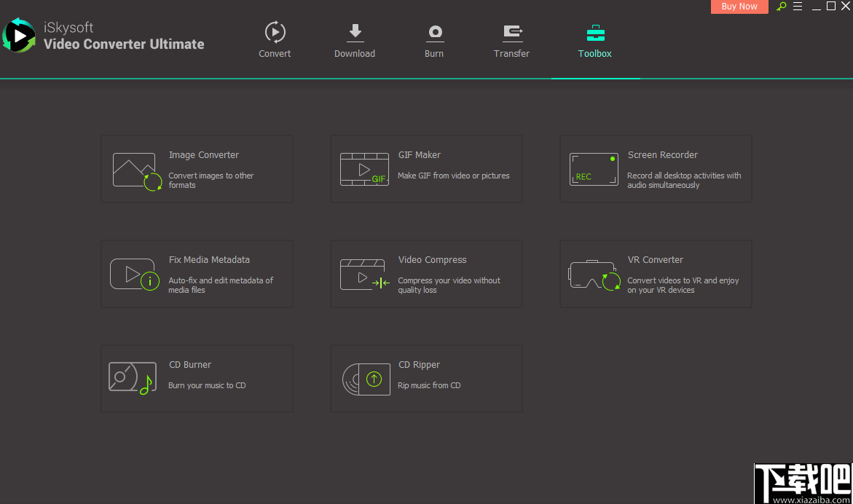This screenshot has width=853, height=504.
Task: Switch to the Convert tab label
Action: coord(275,53)
